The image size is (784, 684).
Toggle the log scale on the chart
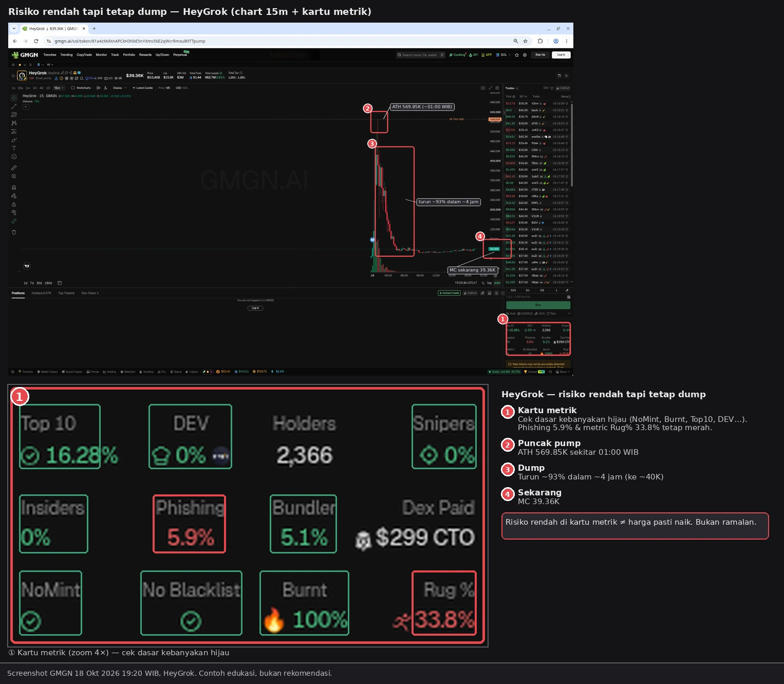(490, 283)
